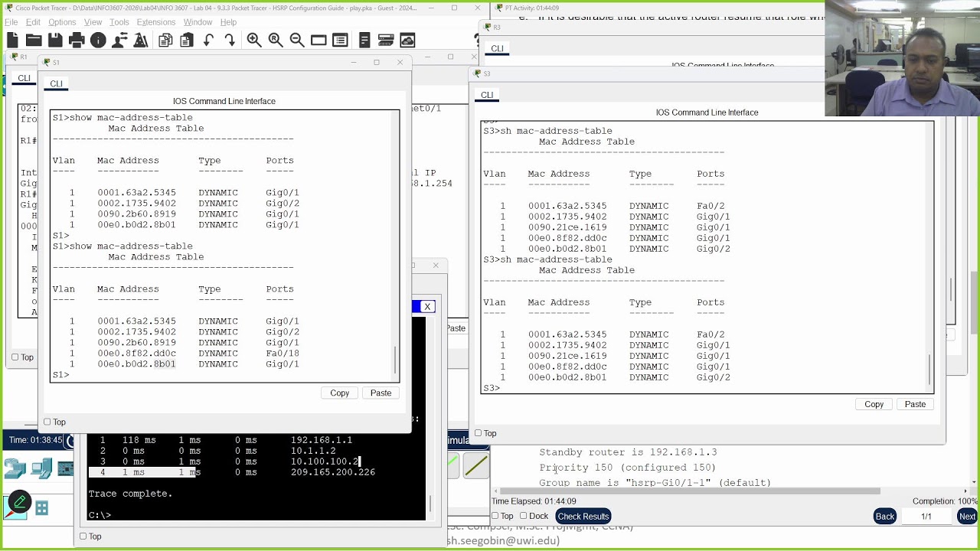Enable the Top checkbox in S3 window
This screenshot has height=551, width=980.
479,433
